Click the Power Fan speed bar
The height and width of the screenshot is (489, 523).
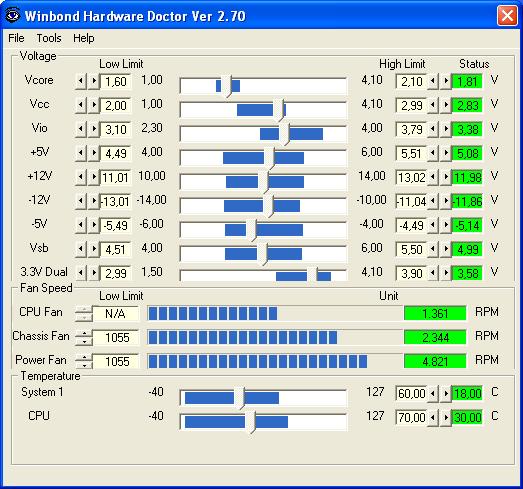click(275, 362)
